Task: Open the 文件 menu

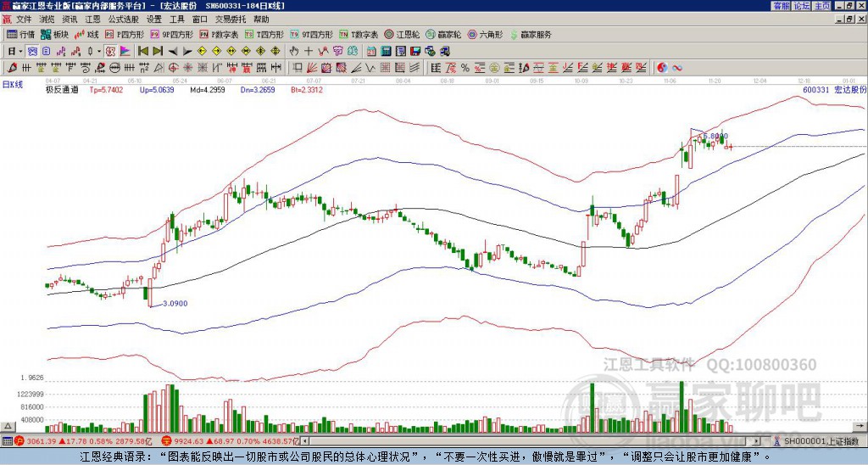Action: 24,20
